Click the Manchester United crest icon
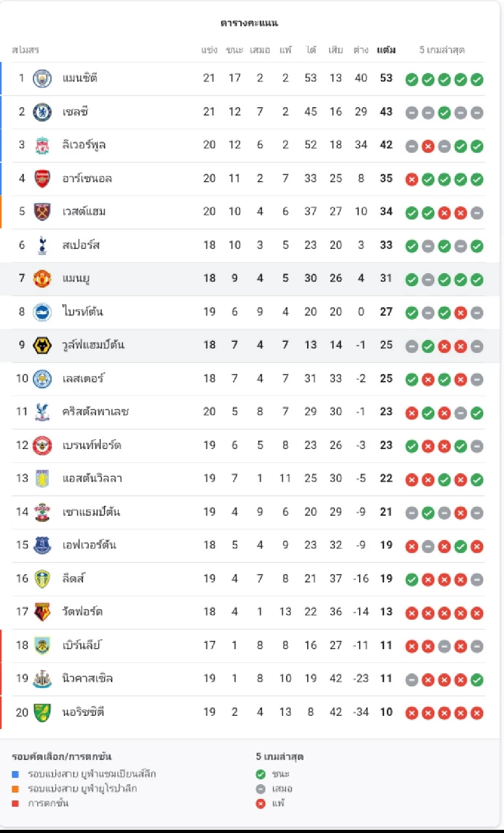The height and width of the screenshot is (833, 504). 42,278
